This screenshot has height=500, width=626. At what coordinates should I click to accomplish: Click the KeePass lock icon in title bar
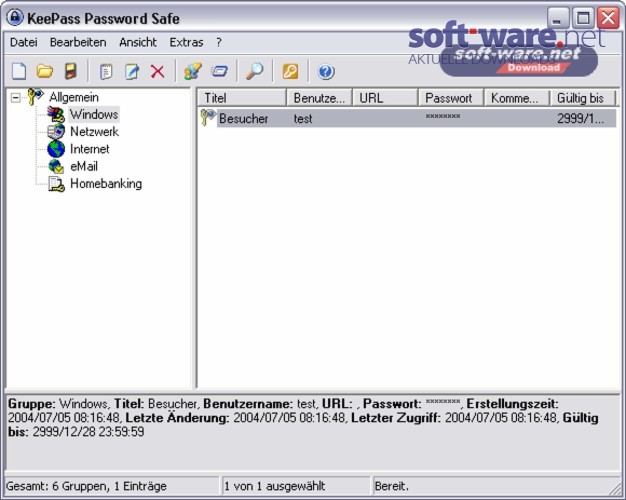pyautogui.click(x=15, y=18)
